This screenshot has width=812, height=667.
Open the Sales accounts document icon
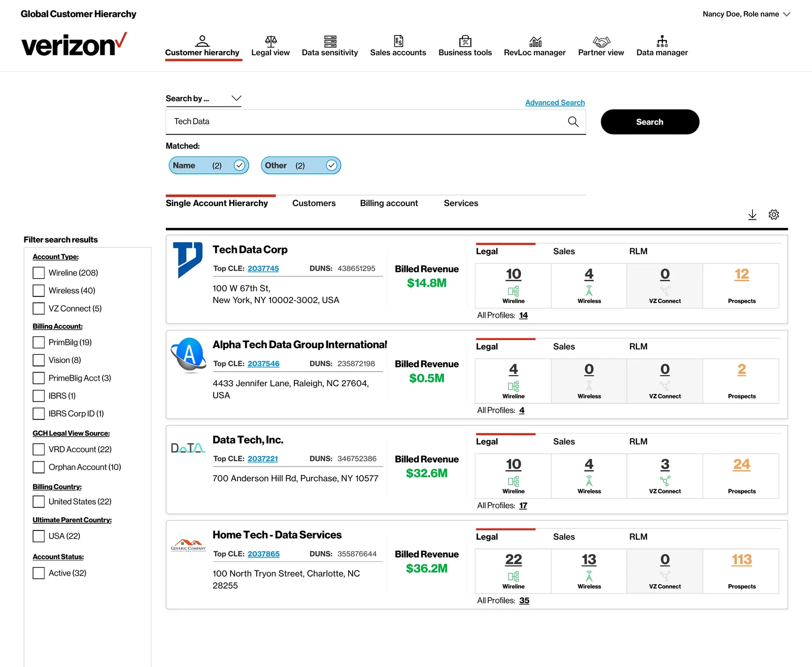[399, 41]
